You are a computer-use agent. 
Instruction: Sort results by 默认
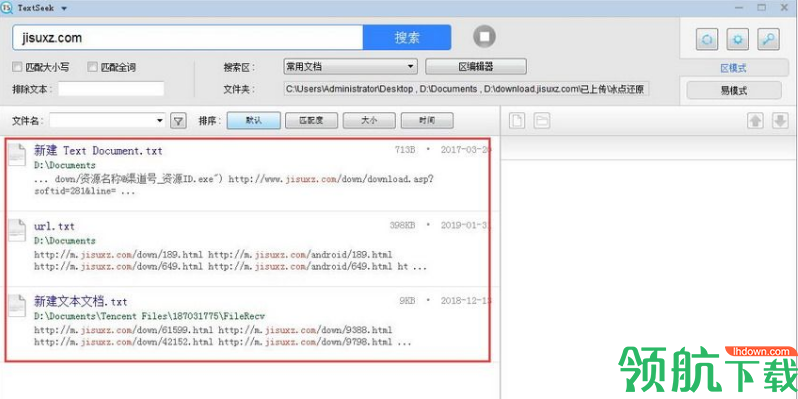[x=253, y=121]
